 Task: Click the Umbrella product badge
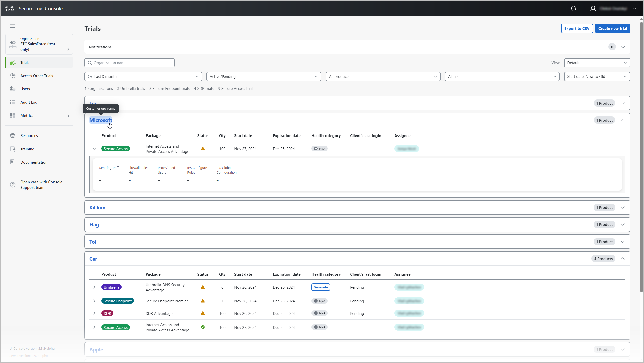[112, 287]
